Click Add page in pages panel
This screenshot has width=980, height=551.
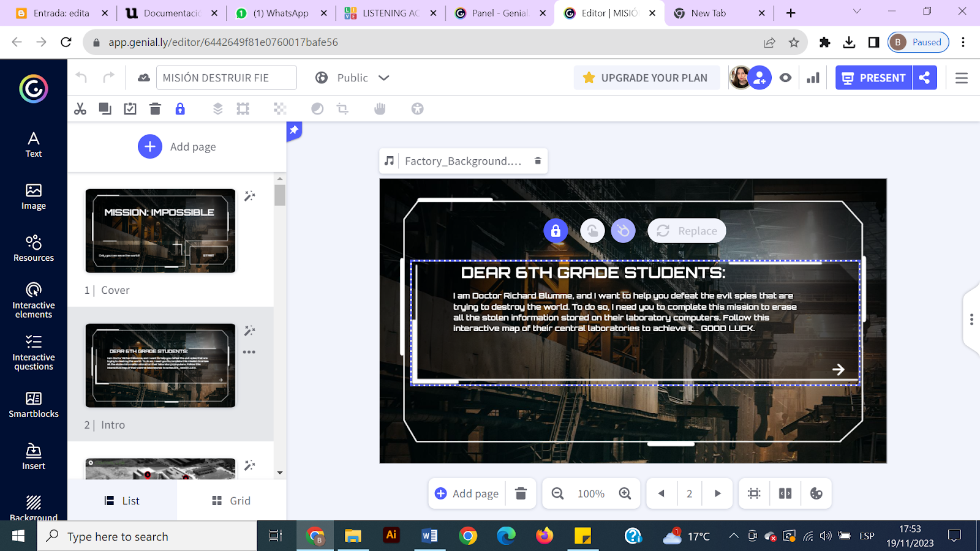(x=177, y=147)
